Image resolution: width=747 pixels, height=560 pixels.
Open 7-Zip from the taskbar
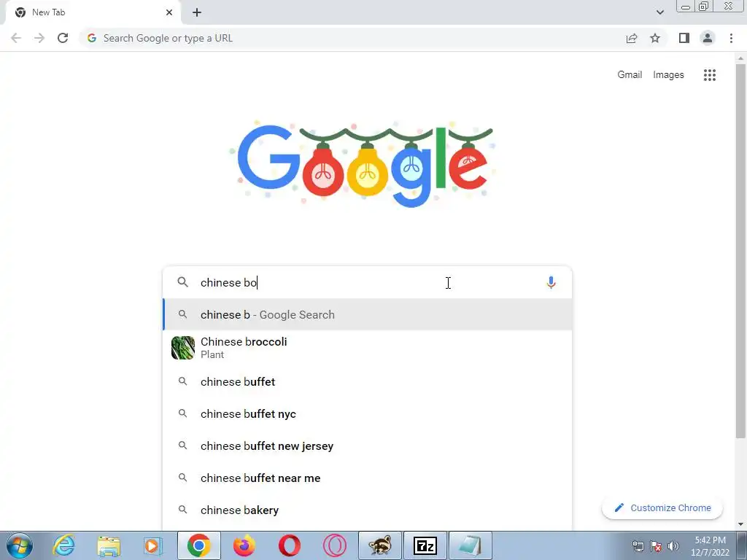pos(425,545)
